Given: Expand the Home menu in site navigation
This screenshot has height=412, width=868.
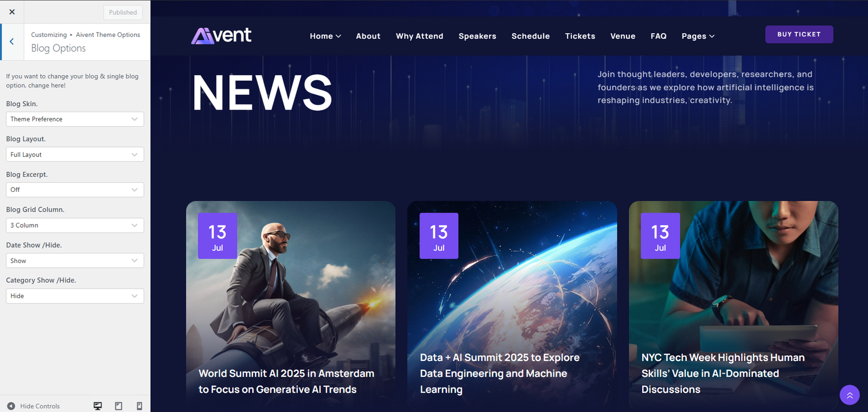Looking at the screenshot, I should (325, 36).
